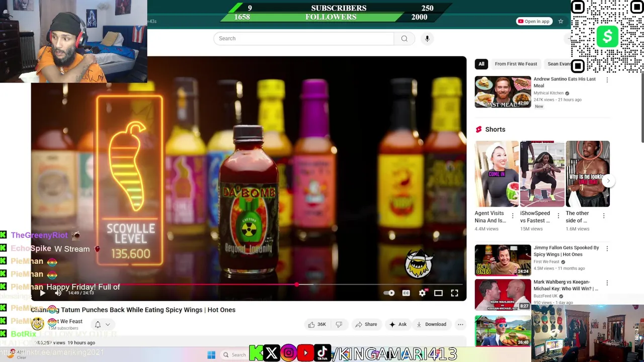
Task: Open options for Agent Visits Nina short
Action: click(x=513, y=216)
